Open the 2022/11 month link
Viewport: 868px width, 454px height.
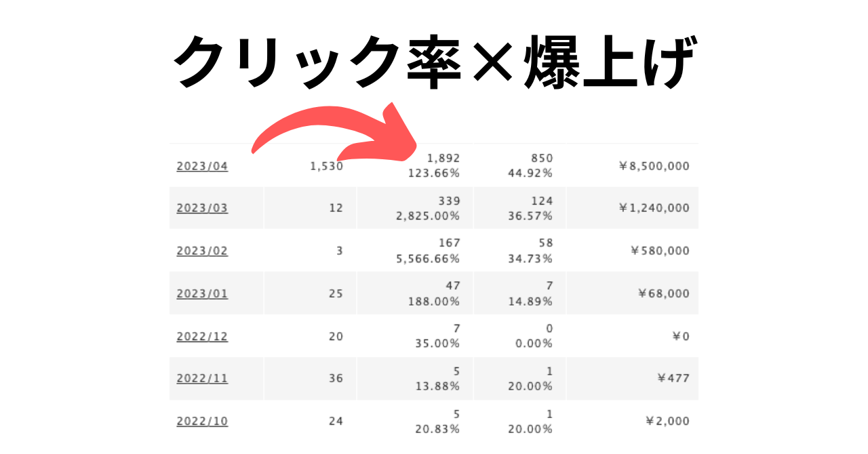coord(202,378)
